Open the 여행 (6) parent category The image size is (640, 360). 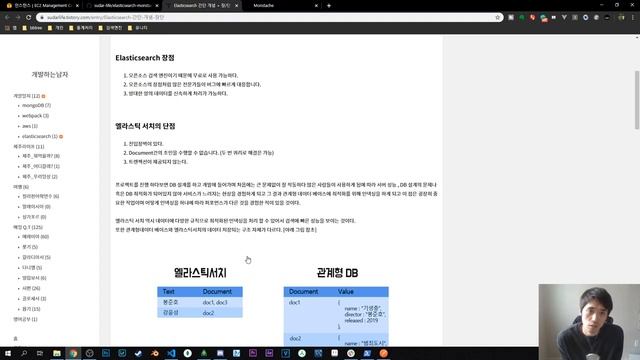21,187
